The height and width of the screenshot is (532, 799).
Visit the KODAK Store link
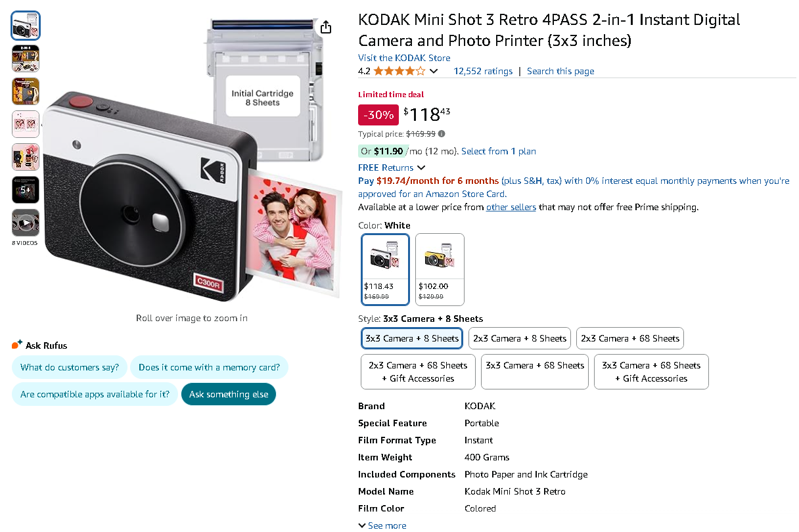point(404,58)
